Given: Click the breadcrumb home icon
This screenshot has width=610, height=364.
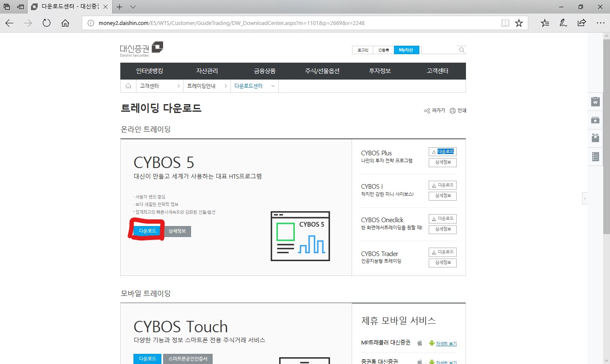Looking at the screenshot, I should [x=128, y=86].
